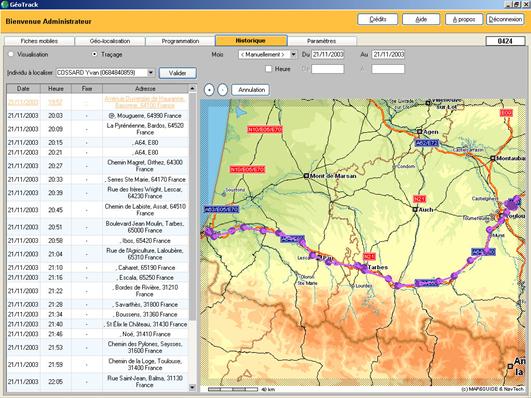Select the 20:51 Boulevard Jean Moulin row
This screenshot has width=531, height=398.
(x=98, y=227)
